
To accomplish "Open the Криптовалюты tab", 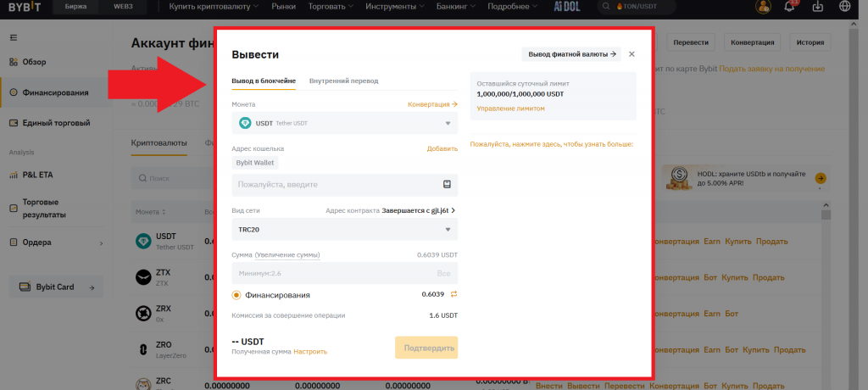I will [x=159, y=143].
